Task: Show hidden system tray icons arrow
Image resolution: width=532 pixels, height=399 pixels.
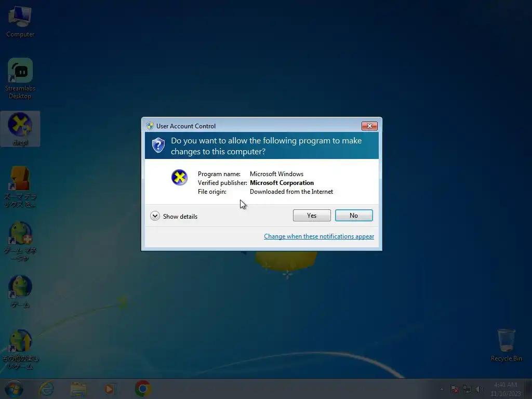Action: (x=442, y=389)
